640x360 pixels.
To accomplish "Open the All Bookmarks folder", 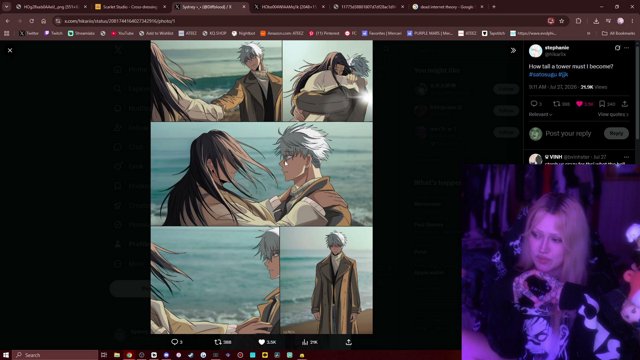I will coord(618,33).
